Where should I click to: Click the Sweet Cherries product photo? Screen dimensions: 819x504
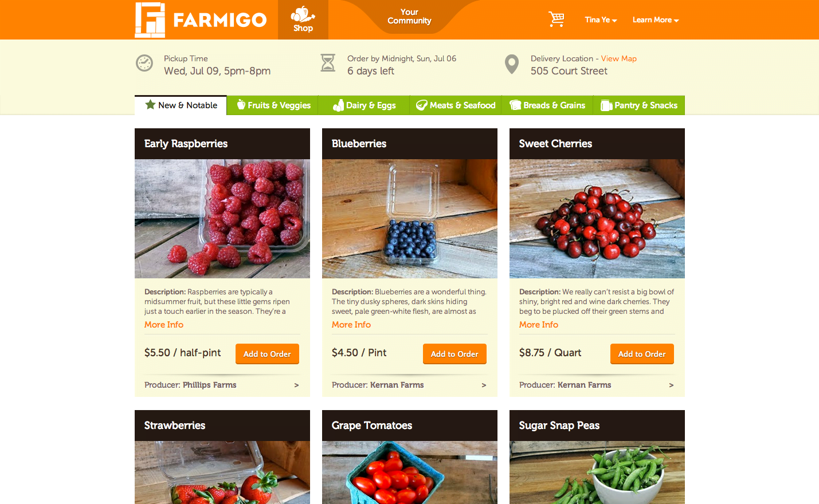tap(597, 219)
